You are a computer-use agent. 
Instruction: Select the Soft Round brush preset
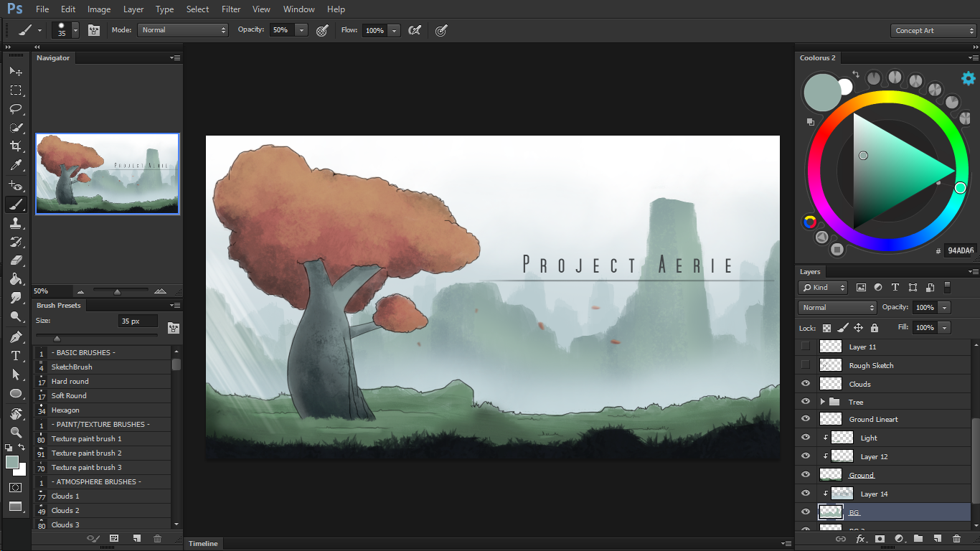click(x=69, y=395)
